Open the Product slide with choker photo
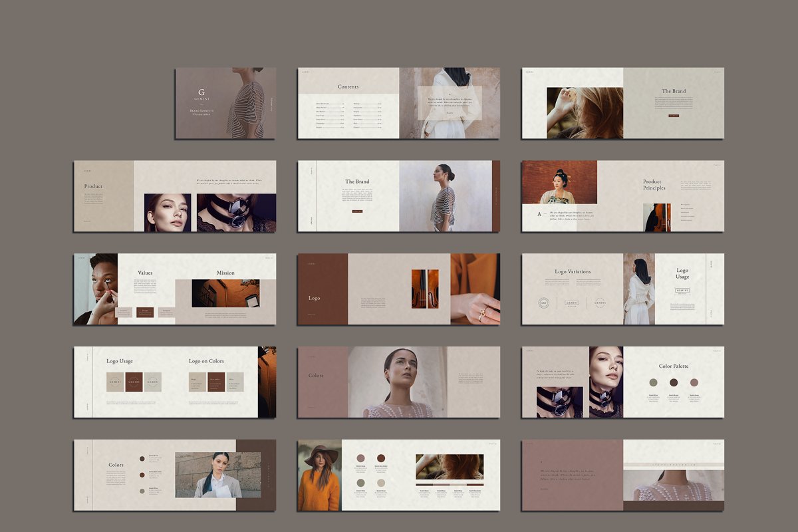Viewport: 798px width, 532px height. (174, 196)
